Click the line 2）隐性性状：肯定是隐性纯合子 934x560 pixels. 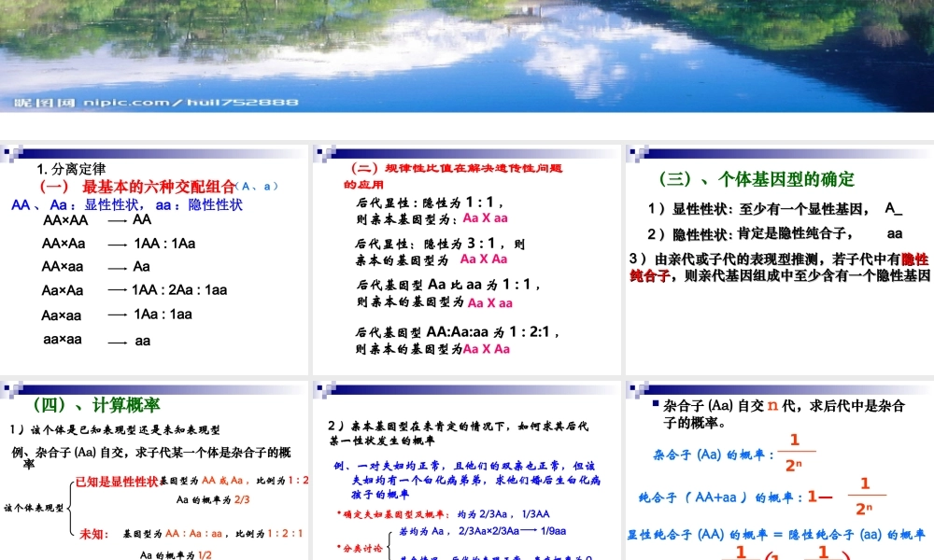click(775, 234)
